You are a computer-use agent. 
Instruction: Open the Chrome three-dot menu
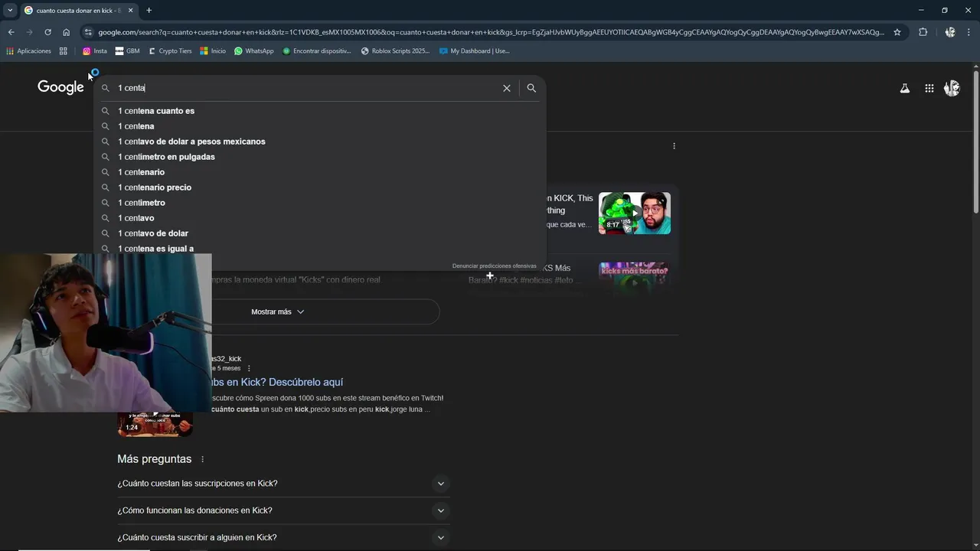click(969, 32)
